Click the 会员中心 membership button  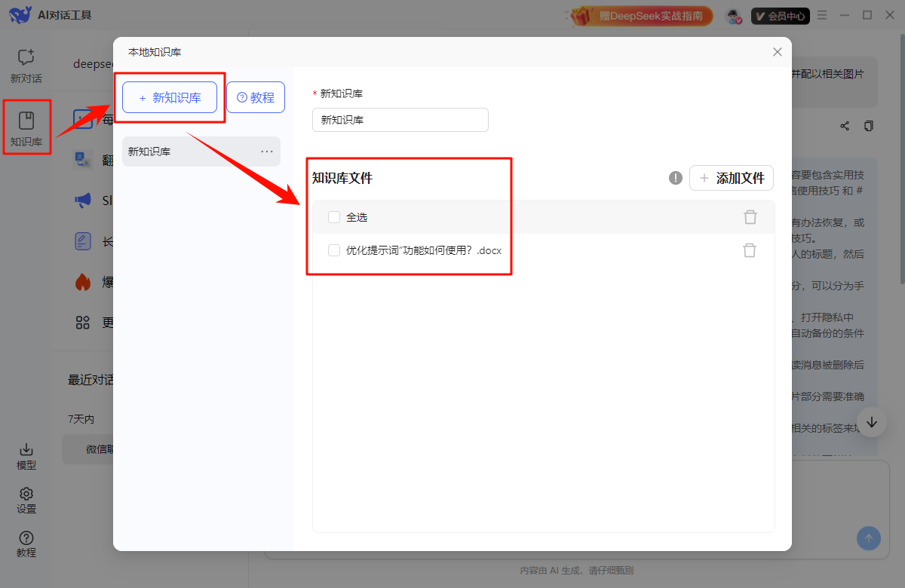pos(781,15)
